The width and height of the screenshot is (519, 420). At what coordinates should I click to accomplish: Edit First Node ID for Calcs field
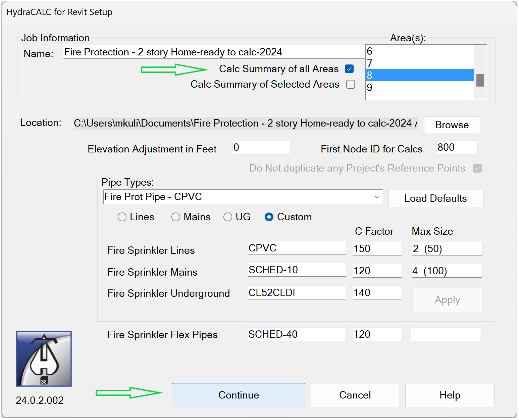pyautogui.click(x=457, y=147)
